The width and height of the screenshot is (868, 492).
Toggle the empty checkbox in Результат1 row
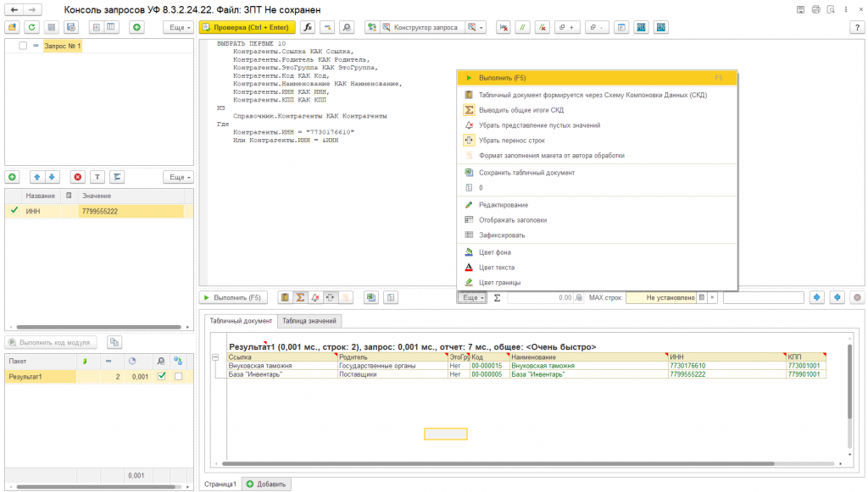point(178,377)
